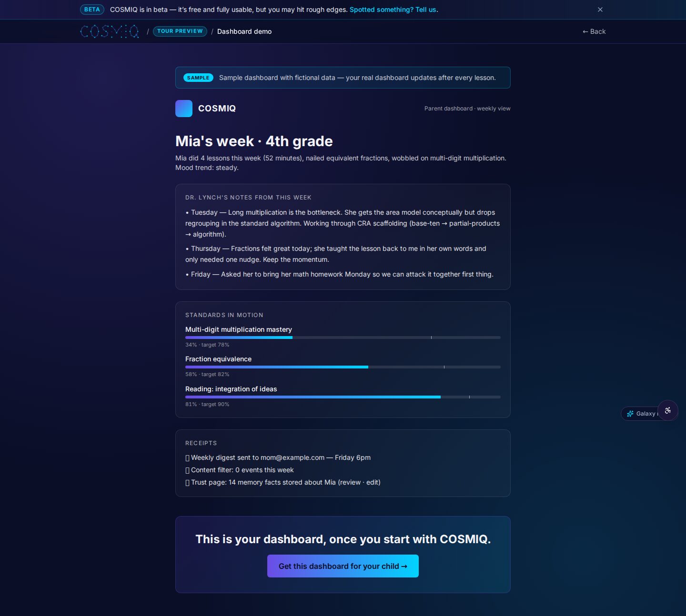Click 'This is your dashboard' call-to-action heading
Image resolution: width=686 pixels, height=616 pixels.
[343, 539]
